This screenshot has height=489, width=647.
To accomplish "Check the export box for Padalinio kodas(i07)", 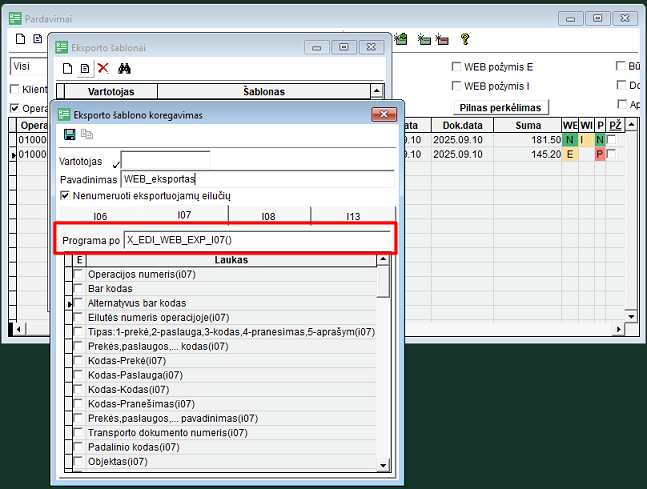I will coord(78,447).
